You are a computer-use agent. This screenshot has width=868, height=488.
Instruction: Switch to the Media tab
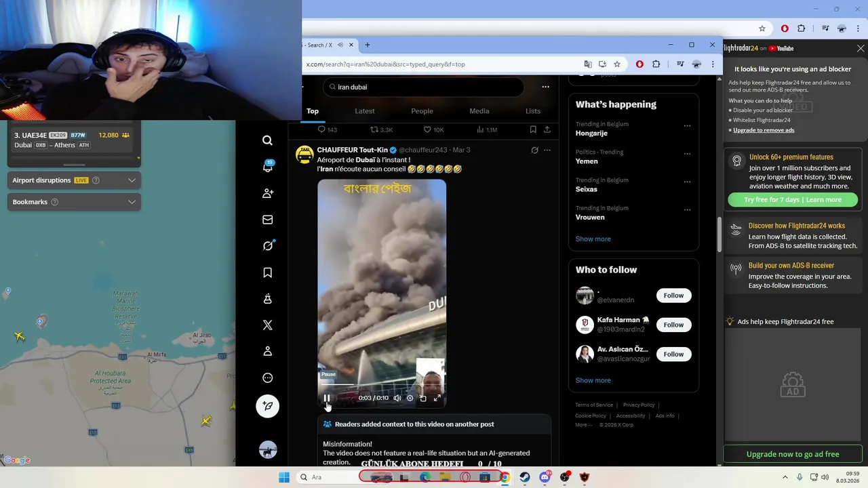click(x=479, y=111)
